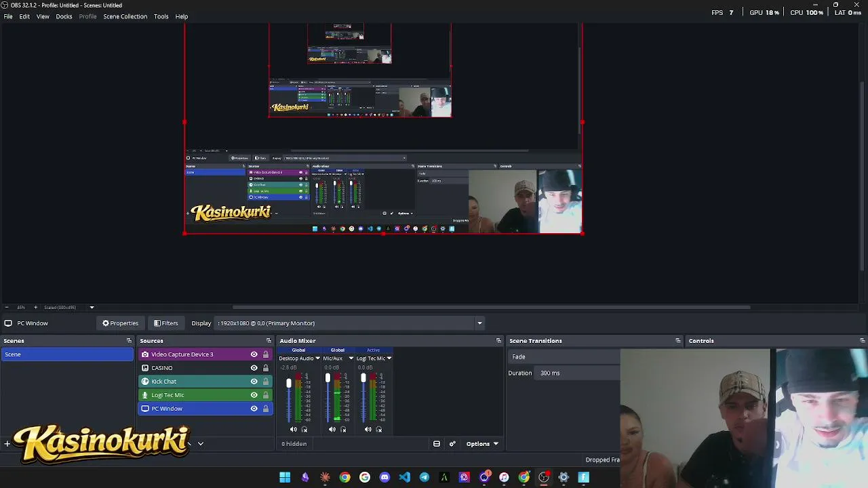Hide the Kick Chat source

coord(254,382)
